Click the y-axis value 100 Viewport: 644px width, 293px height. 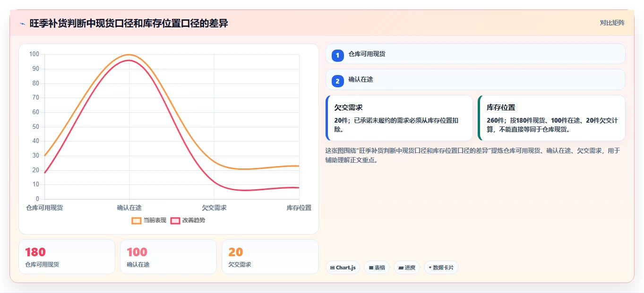pyautogui.click(x=34, y=54)
